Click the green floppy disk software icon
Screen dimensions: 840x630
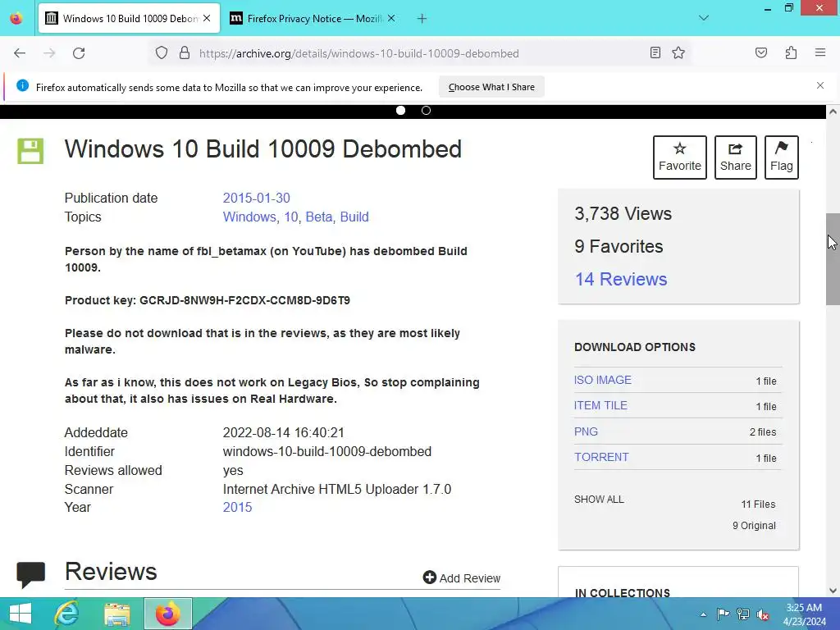(x=30, y=151)
